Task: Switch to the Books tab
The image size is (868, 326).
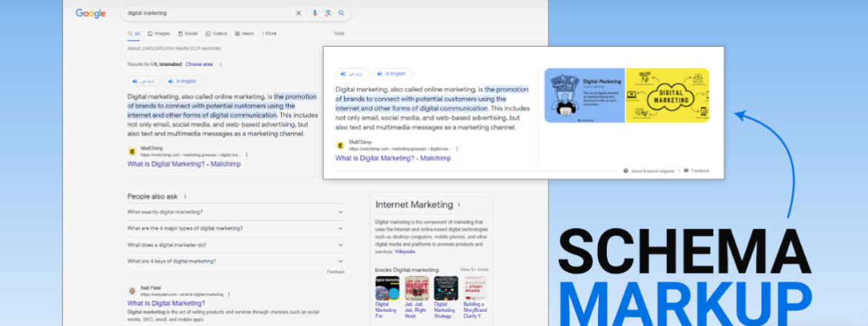Action: pyautogui.click(x=188, y=33)
